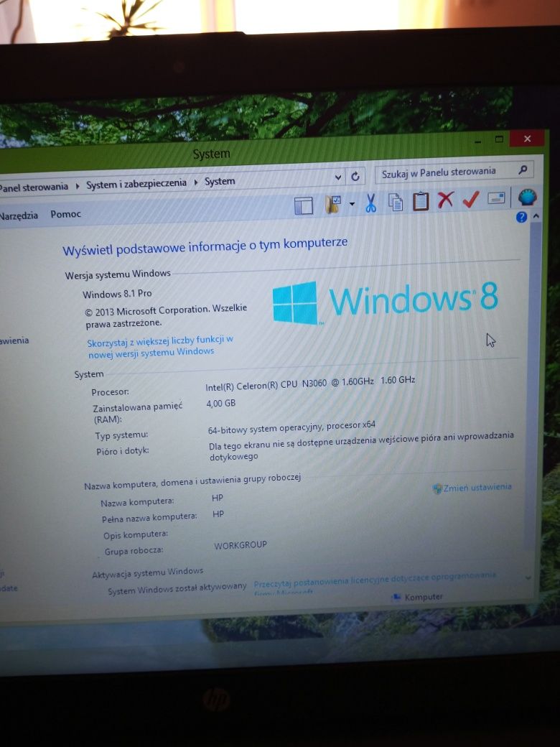560x747 pixels.
Task: Expand arrow after Panel sterowania breadcrumb
Action: point(78,186)
